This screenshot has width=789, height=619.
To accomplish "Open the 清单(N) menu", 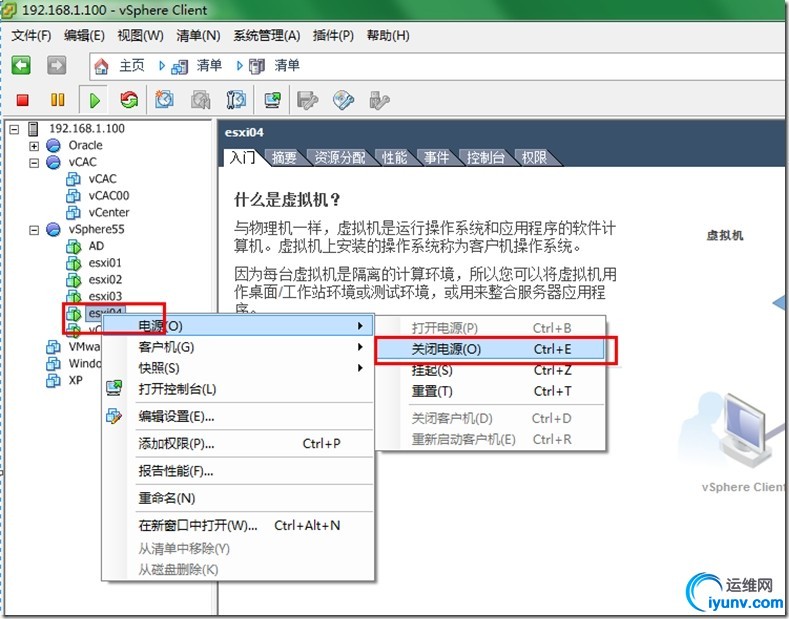I will pos(198,36).
